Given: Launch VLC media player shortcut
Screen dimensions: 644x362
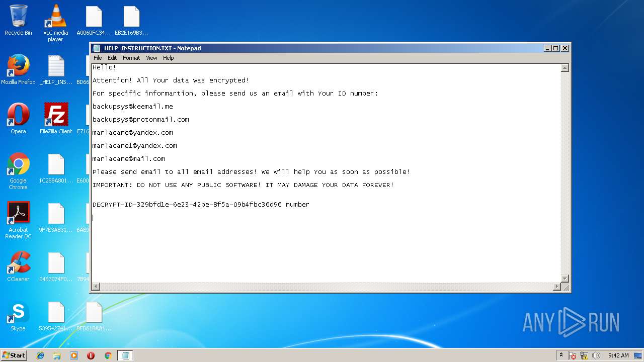Looking at the screenshot, I should (55, 23).
